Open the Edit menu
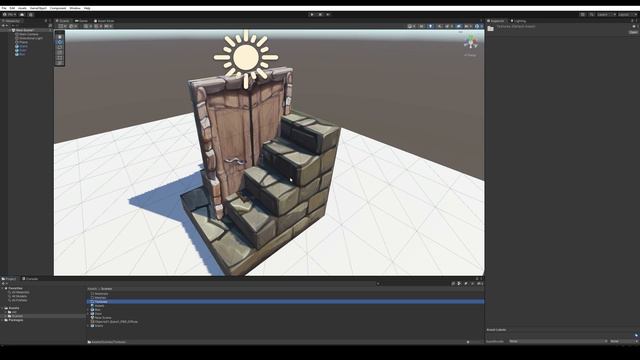This screenshot has height=360, width=640. (x=12, y=8)
